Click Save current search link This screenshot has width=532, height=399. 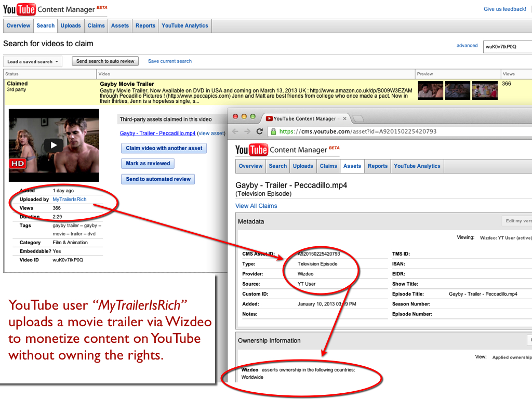pyautogui.click(x=170, y=61)
